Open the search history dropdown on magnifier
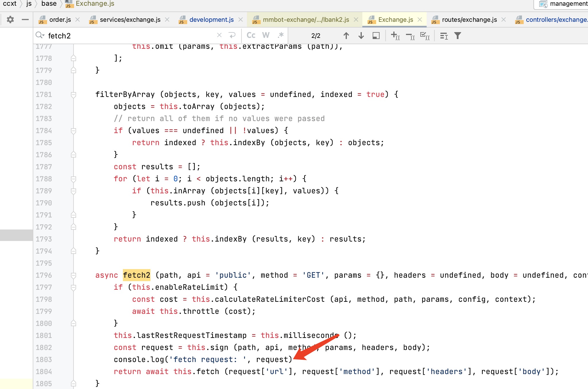 pos(40,35)
